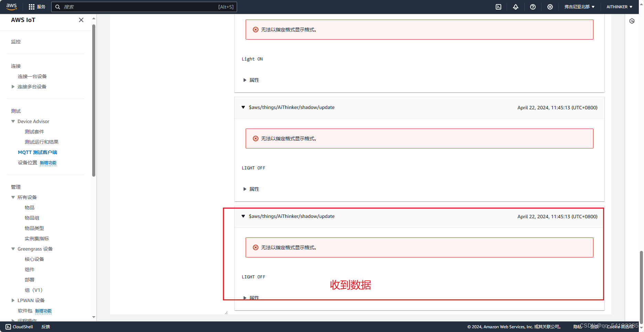Viewport: 644px width, 332px height.
Task: Collapse the 所有设备 tree group
Action: coord(13,197)
